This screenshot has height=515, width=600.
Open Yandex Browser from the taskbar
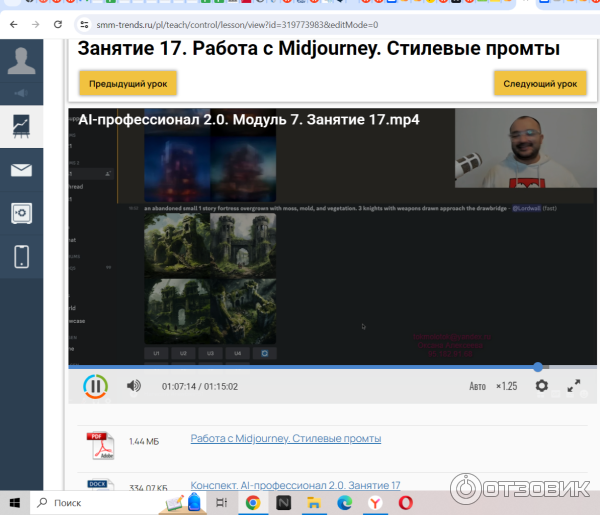click(375, 503)
